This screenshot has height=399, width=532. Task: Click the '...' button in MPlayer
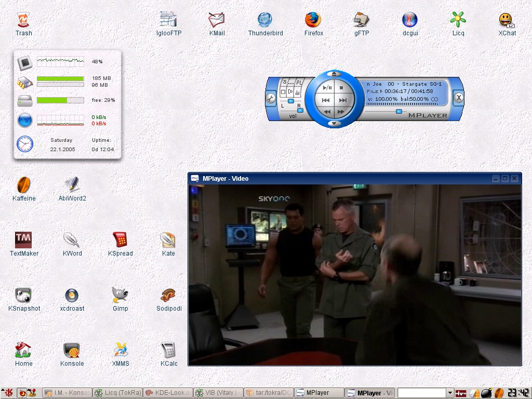tap(291, 83)
